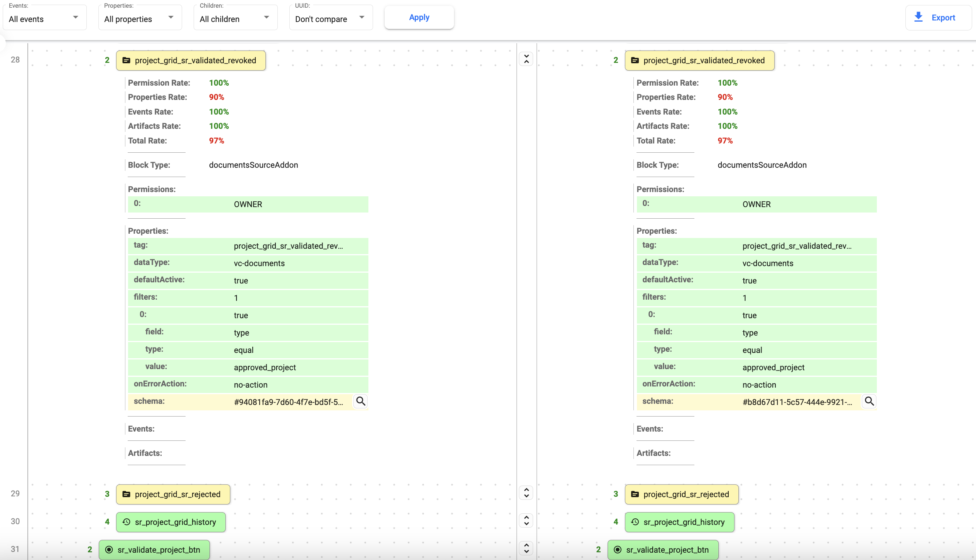Screen dimensions: 976x560
Task: Open the UUID compare dropdown
Action: coord(331,18)
